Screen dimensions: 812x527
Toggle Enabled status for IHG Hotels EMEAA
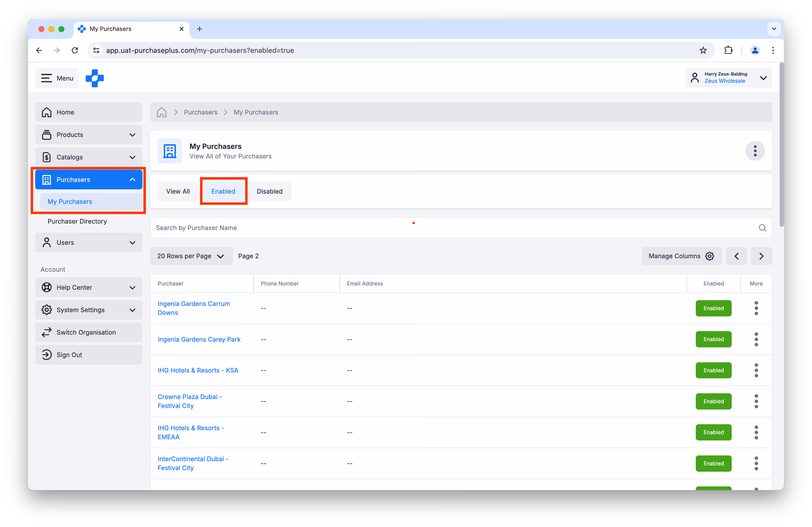click(x=713, y=432)
